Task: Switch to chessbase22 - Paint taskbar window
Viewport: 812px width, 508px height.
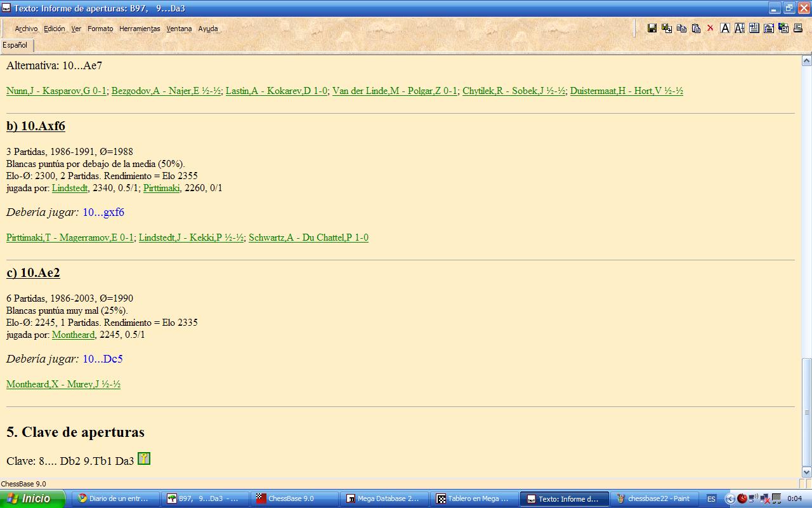Action: pos(653,498)
